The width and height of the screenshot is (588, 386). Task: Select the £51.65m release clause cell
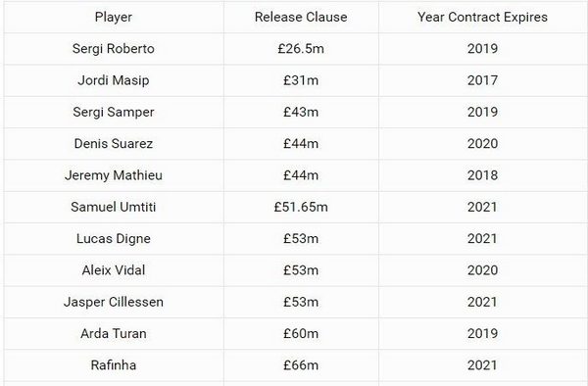(301, 207)
